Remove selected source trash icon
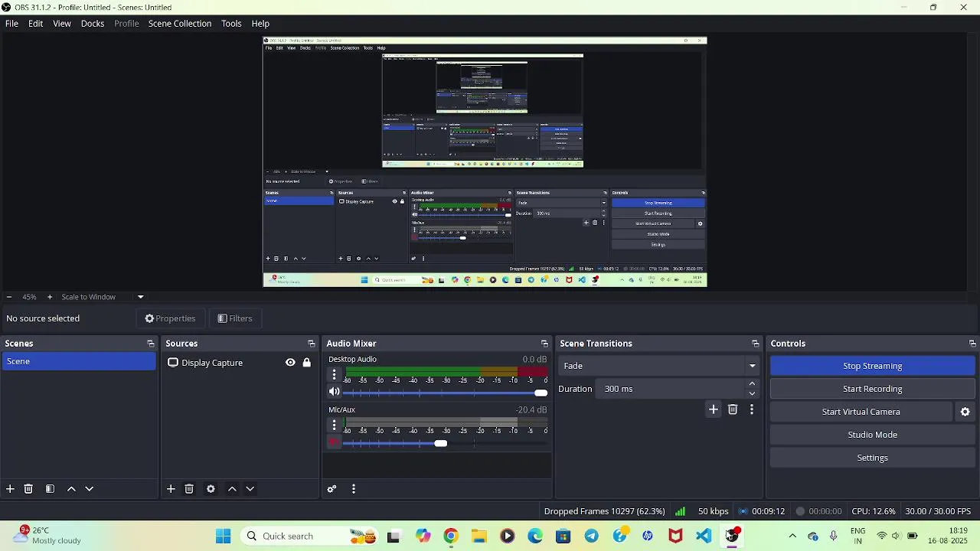 [189, 489]
